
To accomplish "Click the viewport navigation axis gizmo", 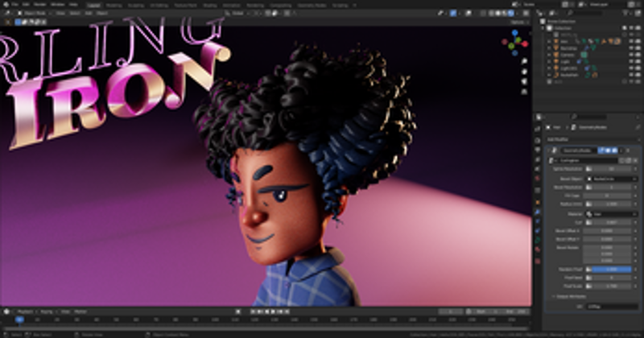I will pyautogui.click(x=514, y=43).
